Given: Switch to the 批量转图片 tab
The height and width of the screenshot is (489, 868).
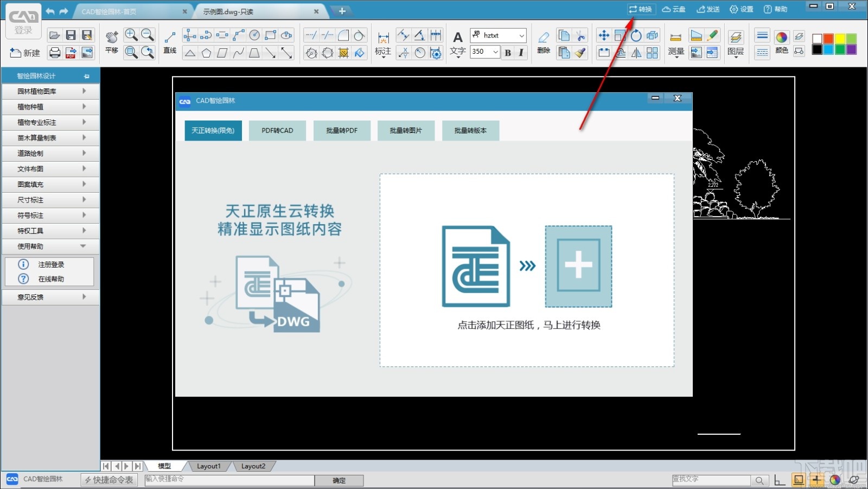Looking at the screenshot, I should point(406,130).
